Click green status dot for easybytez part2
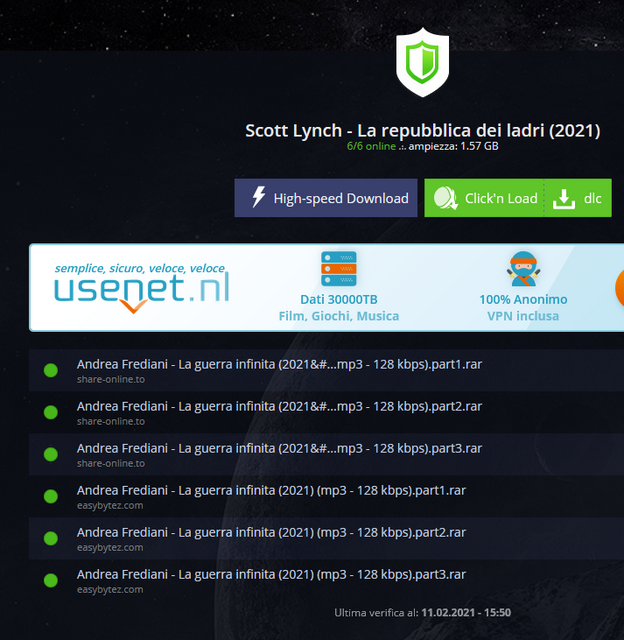This screenshot has width=624, height=640. point(51,538)
